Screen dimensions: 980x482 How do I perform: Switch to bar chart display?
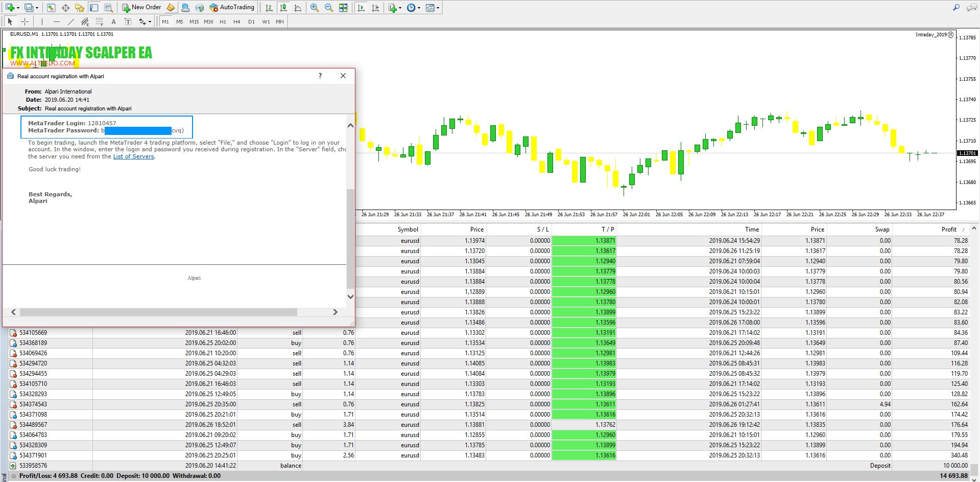point(269,8)
